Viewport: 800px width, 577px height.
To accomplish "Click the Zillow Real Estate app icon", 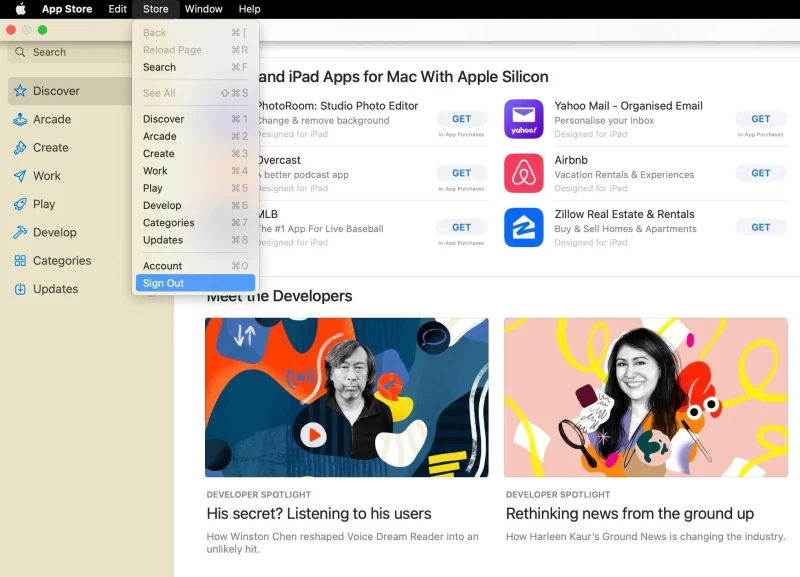I will tap(523, 227).
